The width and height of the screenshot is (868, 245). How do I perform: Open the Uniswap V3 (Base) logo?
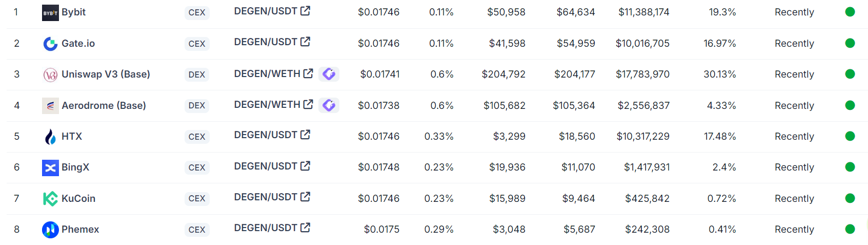pos(50,75)
